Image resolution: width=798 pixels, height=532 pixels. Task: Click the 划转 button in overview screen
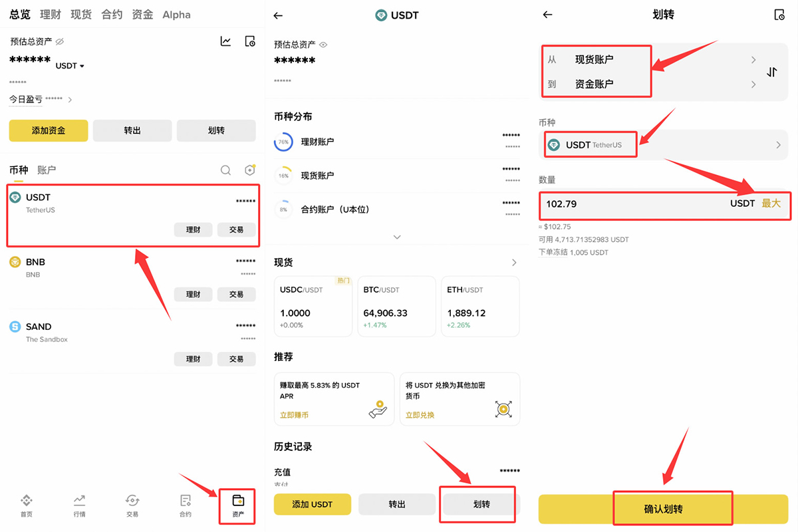click(216, 131)
